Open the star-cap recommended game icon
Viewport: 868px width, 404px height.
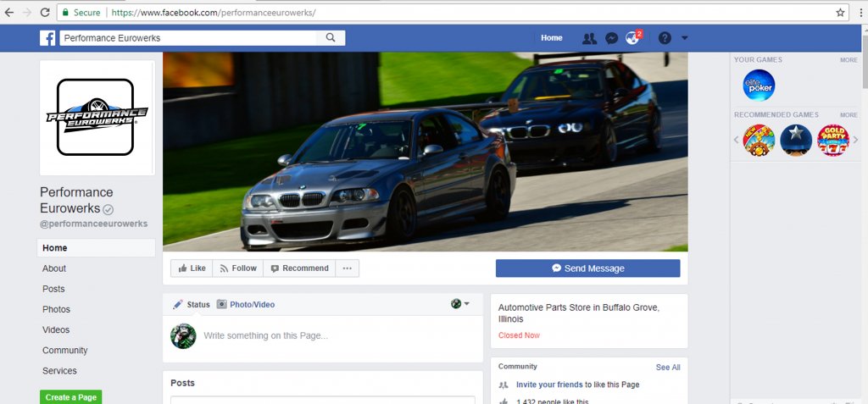point(795,140)
